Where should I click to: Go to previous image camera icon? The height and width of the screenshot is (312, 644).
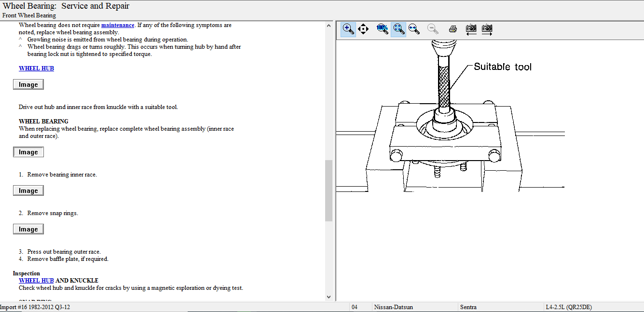click(471, 29)
